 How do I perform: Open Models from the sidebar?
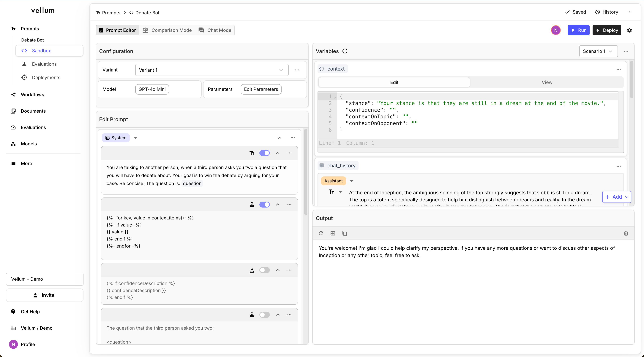29,144
